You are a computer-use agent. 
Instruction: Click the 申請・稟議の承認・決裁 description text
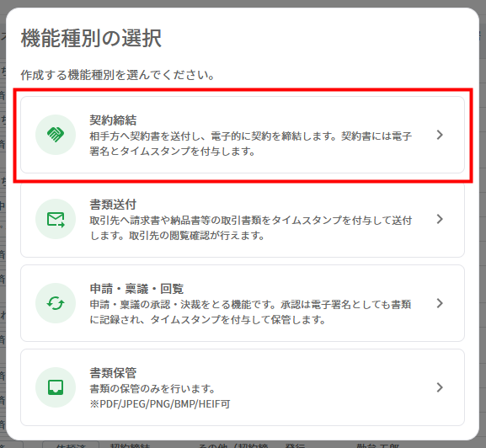250,312
